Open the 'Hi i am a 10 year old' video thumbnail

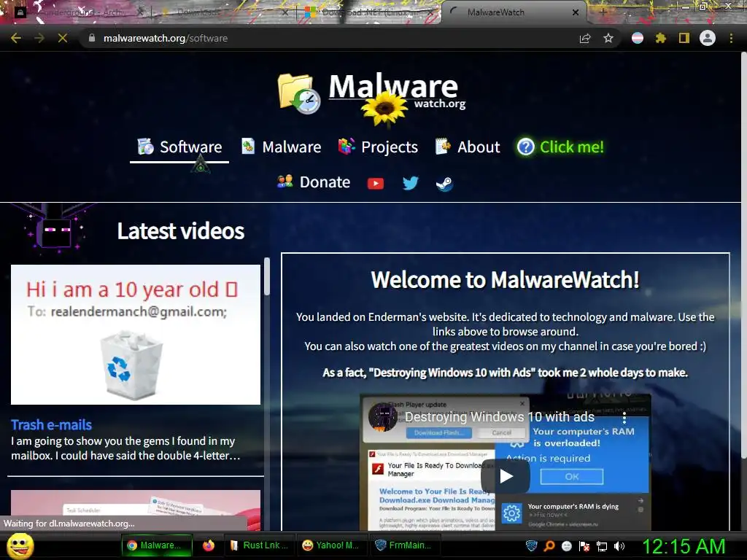coord(136,335)
